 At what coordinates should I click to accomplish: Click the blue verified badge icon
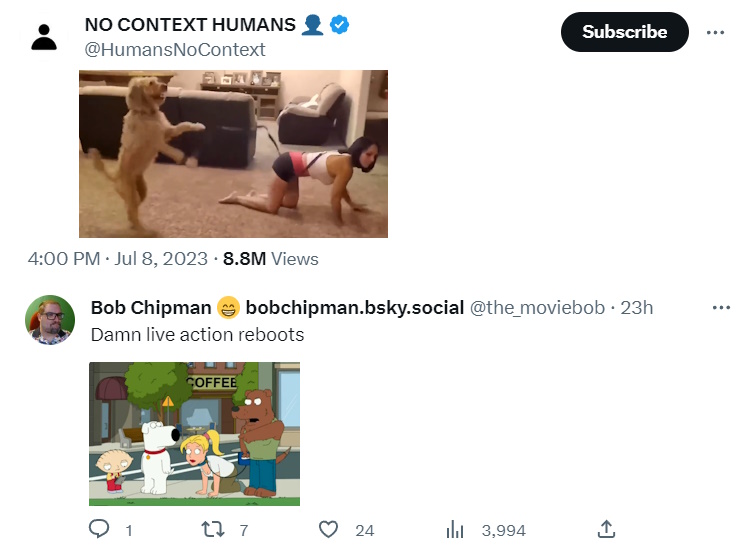(340, 25)
